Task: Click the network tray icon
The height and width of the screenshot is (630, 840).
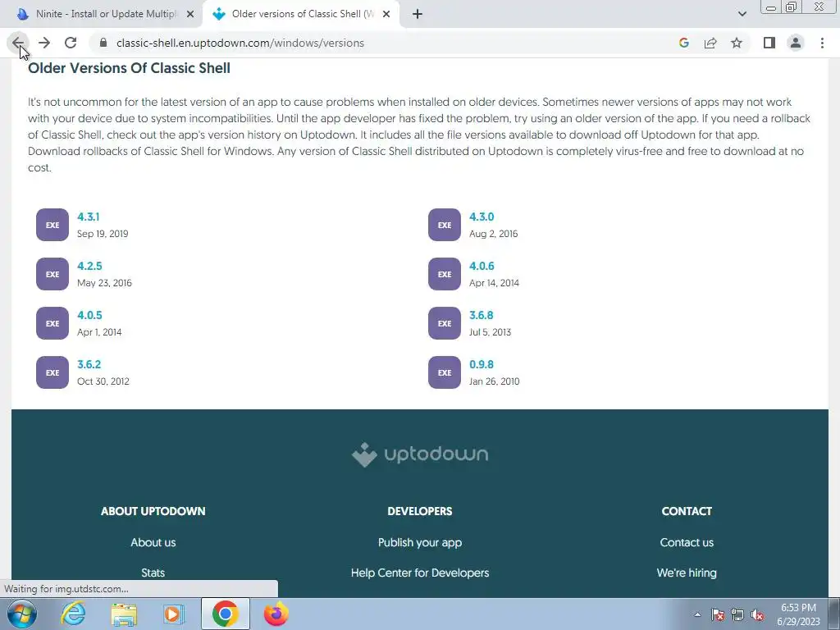Action: [737, 614]
